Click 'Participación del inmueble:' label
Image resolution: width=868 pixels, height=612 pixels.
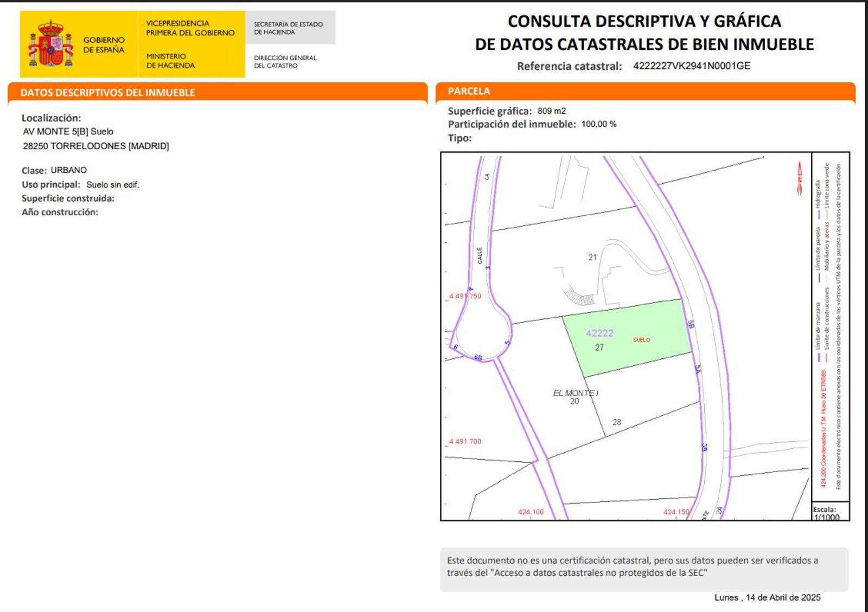pos(512,124)
